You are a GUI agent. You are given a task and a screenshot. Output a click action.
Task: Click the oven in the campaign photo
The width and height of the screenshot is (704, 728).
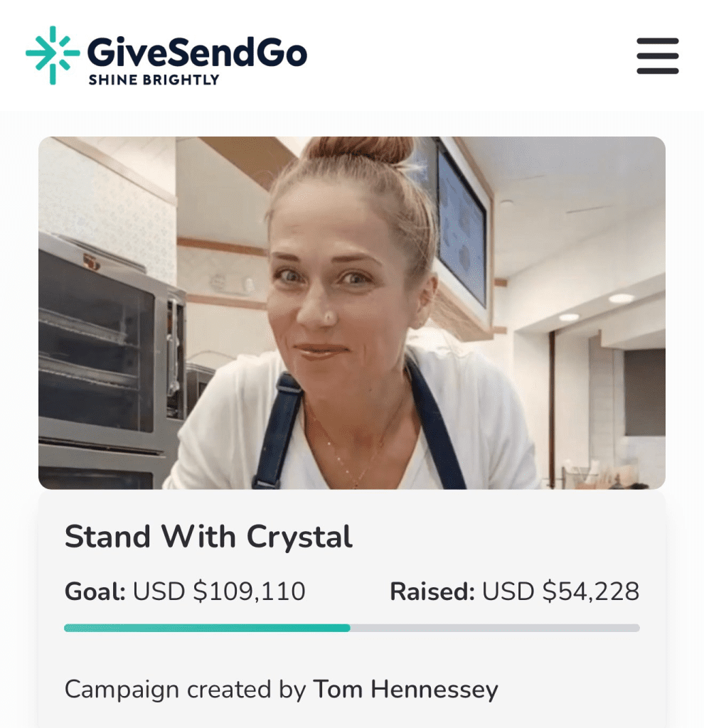tap(112, 362)
